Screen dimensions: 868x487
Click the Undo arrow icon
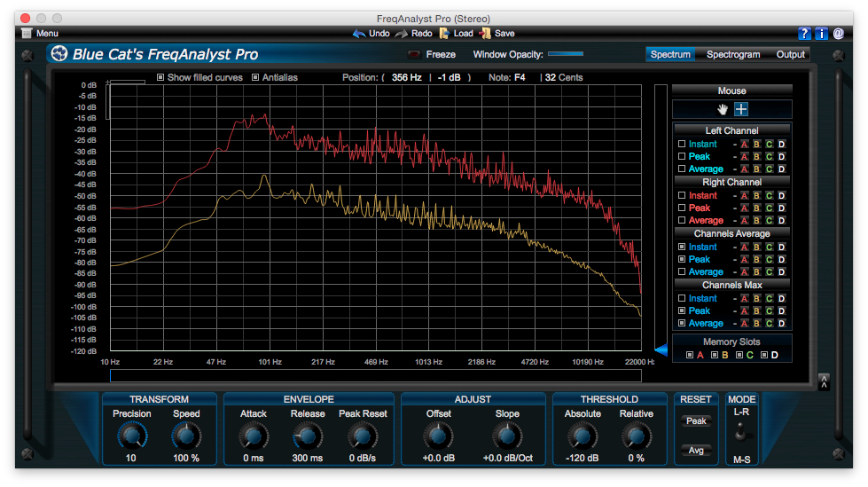coord(359,33)
